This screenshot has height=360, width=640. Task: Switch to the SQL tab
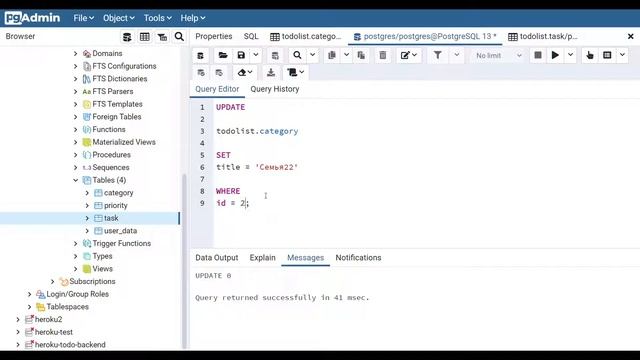251,36
